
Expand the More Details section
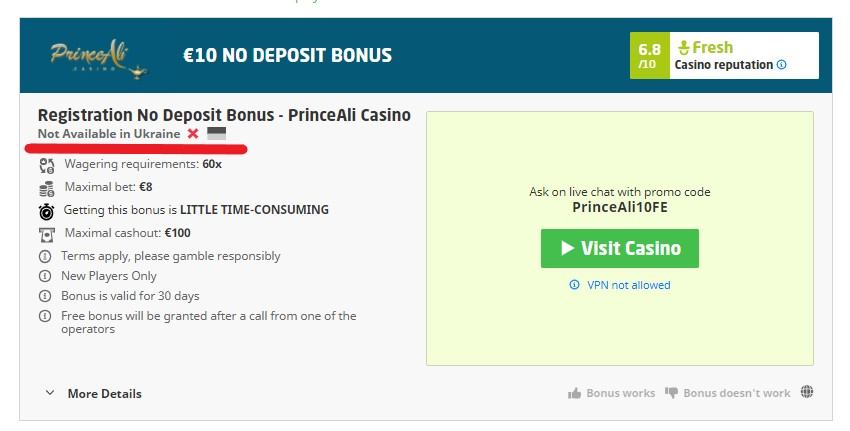pyautogui.click(x=104, y=393)
